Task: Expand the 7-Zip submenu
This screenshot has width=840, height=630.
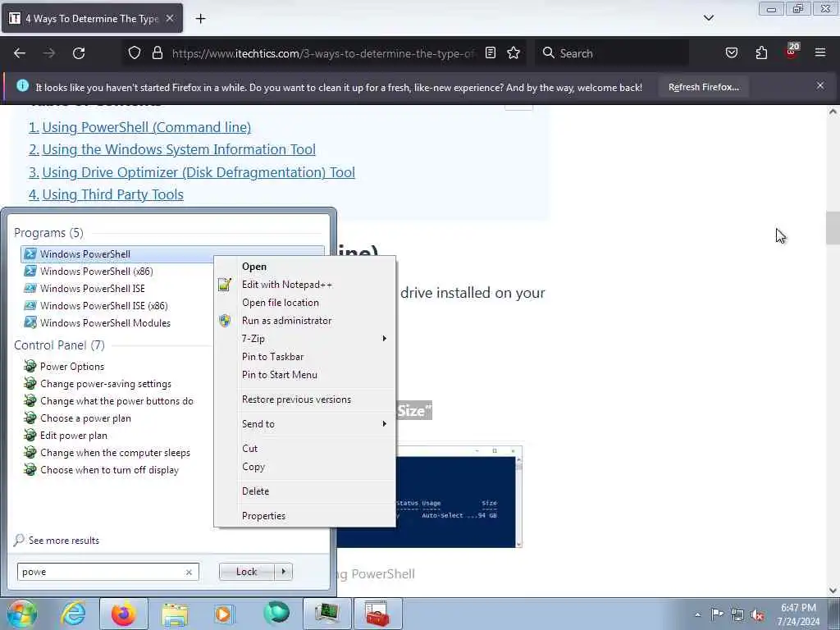Action: point(305,339)
